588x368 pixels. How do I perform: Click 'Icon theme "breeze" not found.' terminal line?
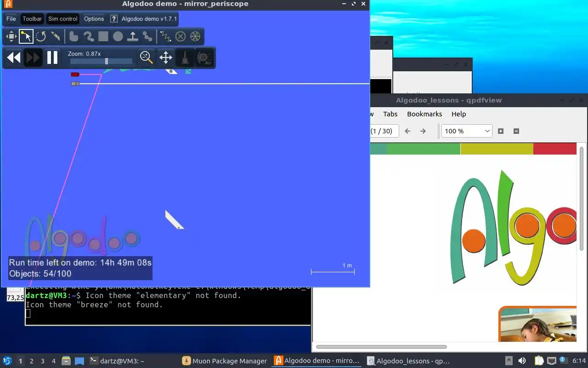point(94,305)
